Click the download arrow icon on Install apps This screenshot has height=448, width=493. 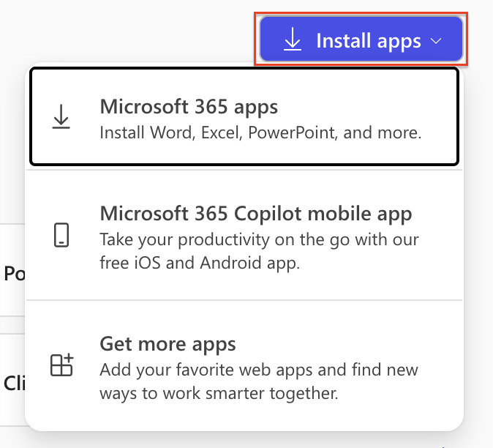(293, 40)
